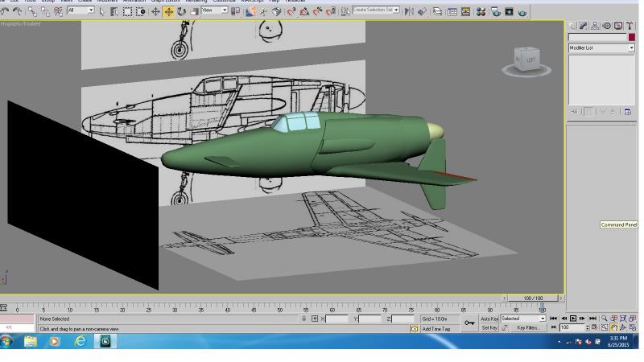Expand the Create Selection Set dropdown
This screenshot has width=644, height=362.
tap(376, 10)
